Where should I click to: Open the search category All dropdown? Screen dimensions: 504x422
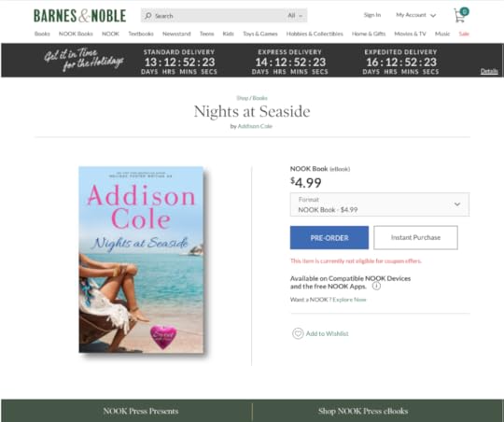[x=295, y=16]
